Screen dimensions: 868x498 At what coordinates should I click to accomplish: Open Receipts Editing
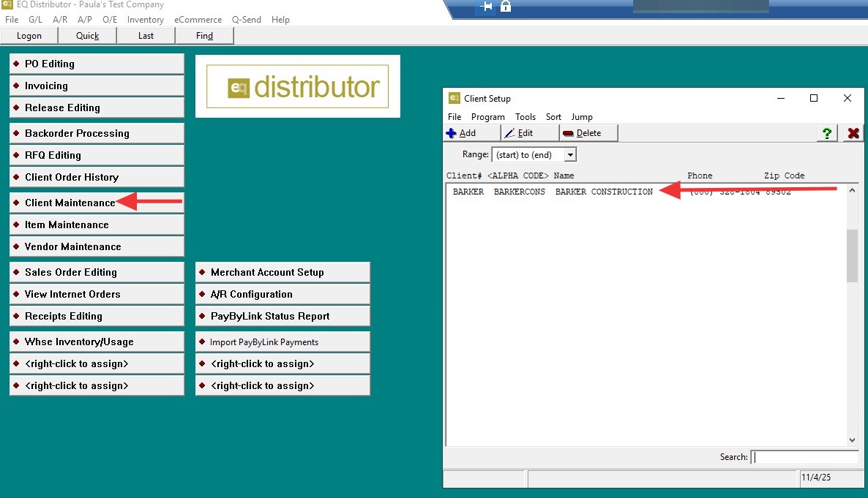pyautogui.click(x=97, y=316)
